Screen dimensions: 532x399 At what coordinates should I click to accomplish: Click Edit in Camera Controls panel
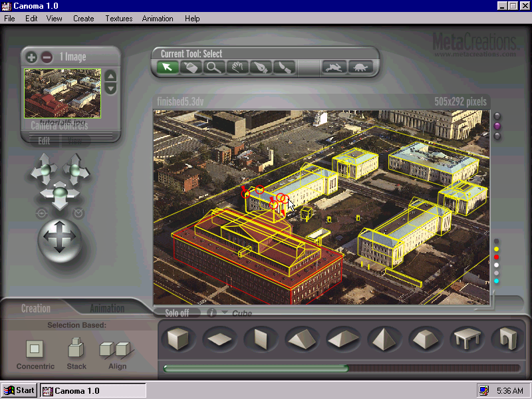[x=44, y=141]
